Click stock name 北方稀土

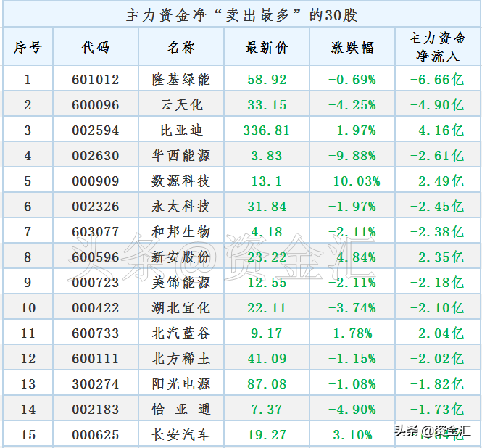coord(181,359)
